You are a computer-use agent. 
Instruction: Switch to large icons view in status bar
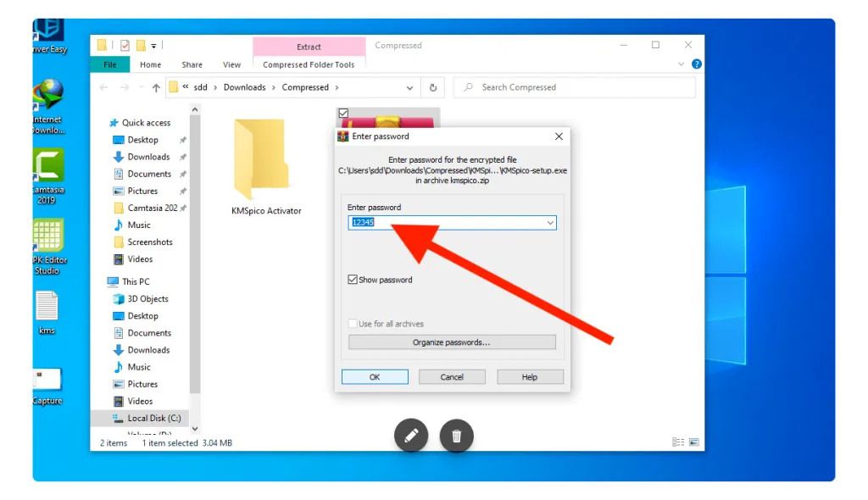pos(693,442)
